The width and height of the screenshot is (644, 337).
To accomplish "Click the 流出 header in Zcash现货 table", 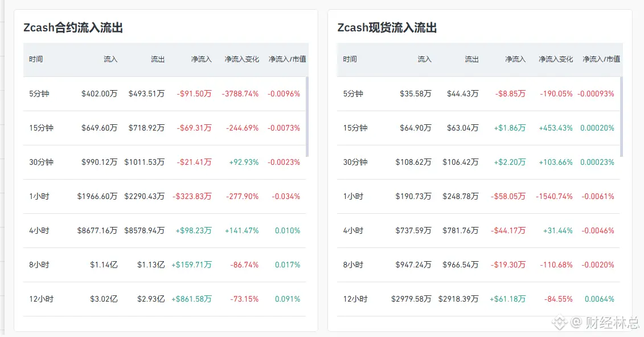I will pos(471,59).
